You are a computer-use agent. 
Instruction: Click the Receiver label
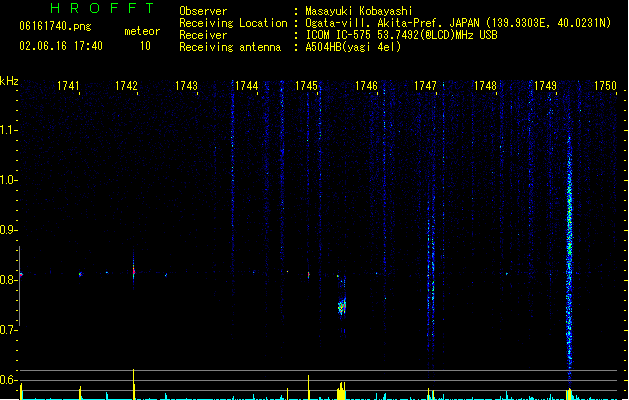click(203, 35)
